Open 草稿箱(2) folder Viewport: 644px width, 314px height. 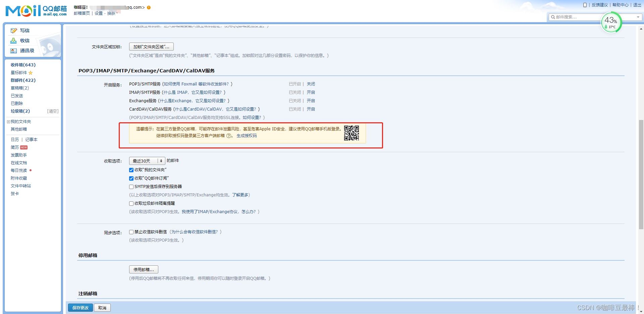point(20,88)
